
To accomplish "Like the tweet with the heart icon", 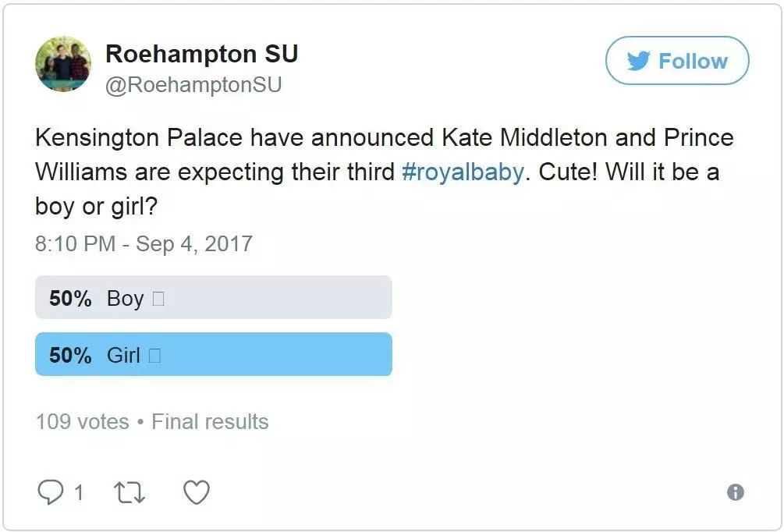I will click(196, 491).
